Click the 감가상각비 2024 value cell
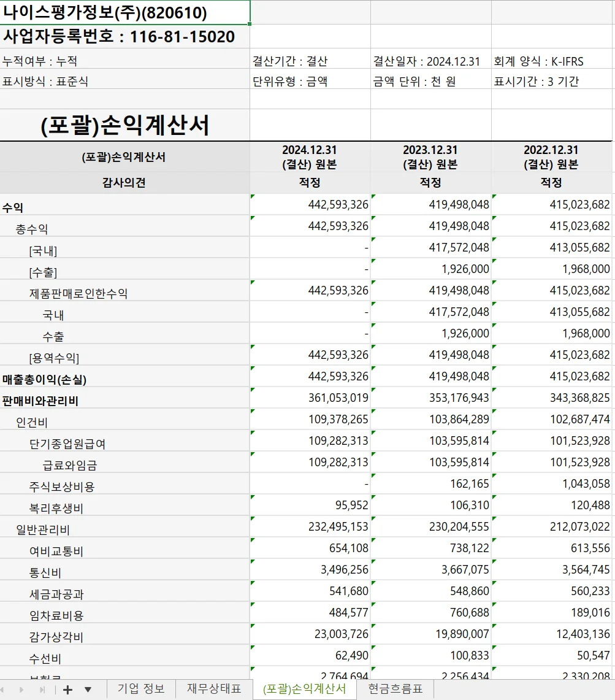This screenshot has height=700, width=615. coord(310,634)
